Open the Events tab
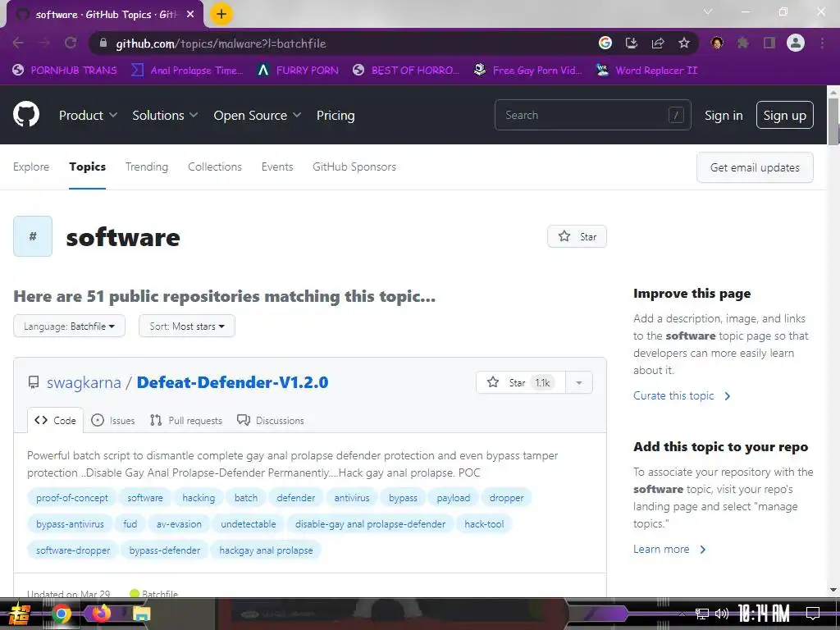 coord(277,167)
